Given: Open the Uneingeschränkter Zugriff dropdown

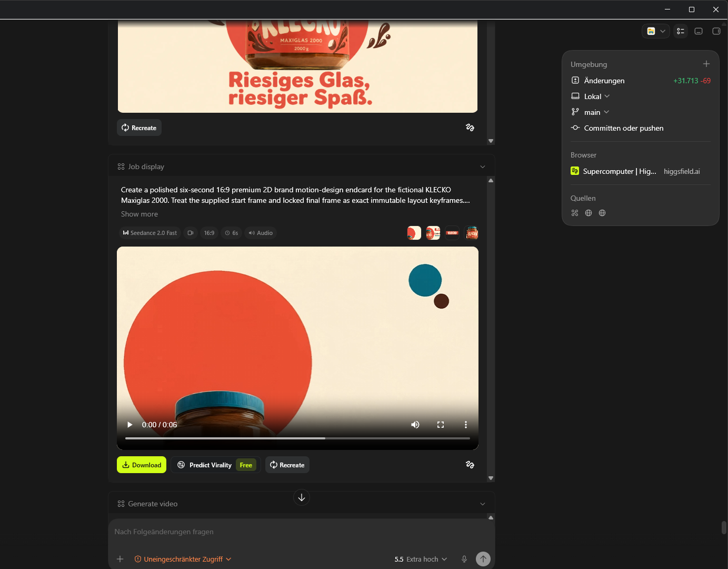Looking at the screenshot, I should point(183,559).
